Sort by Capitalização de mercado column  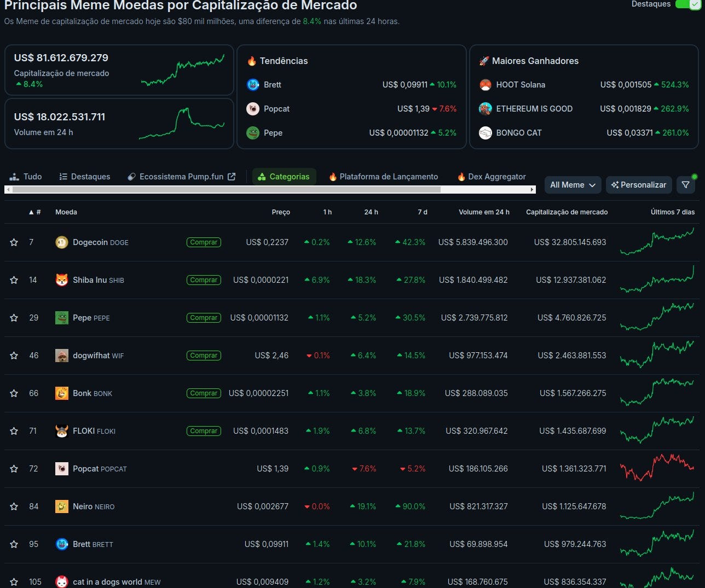click(567, 212)
